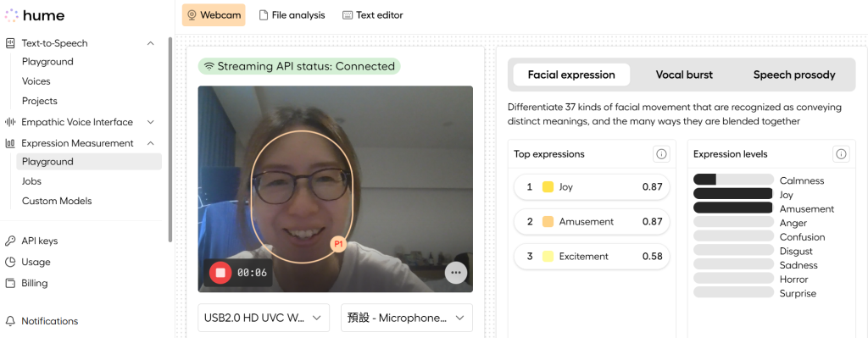The width and height of the screenshot is (868, 338).
Task: Select the Amusement 0.87 expression row
Action: (x=592, y=222)
